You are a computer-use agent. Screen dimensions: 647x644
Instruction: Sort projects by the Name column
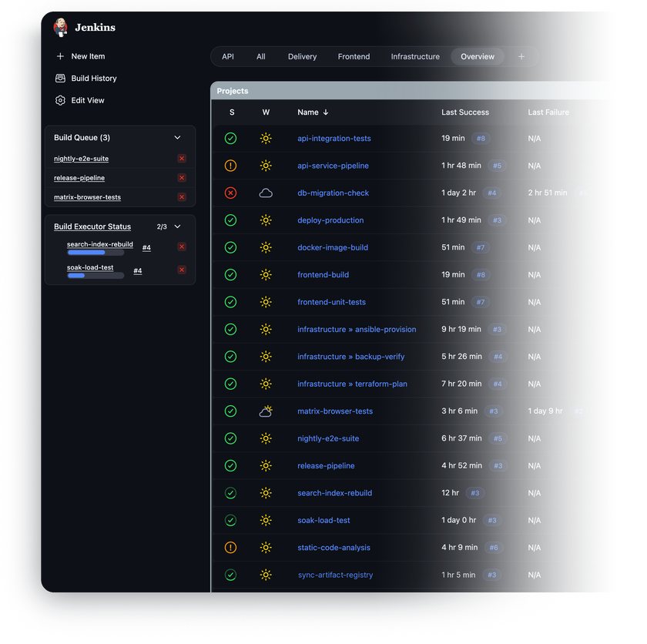pos(313,112)
